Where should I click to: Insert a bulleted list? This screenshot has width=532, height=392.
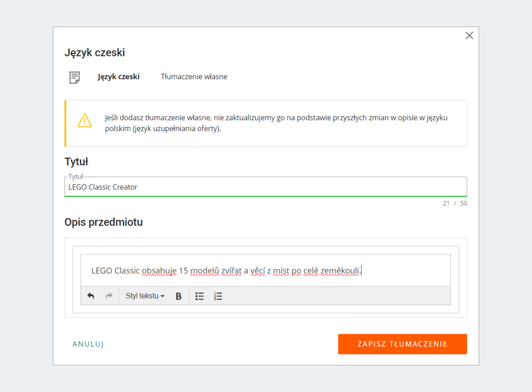(199, 296)
